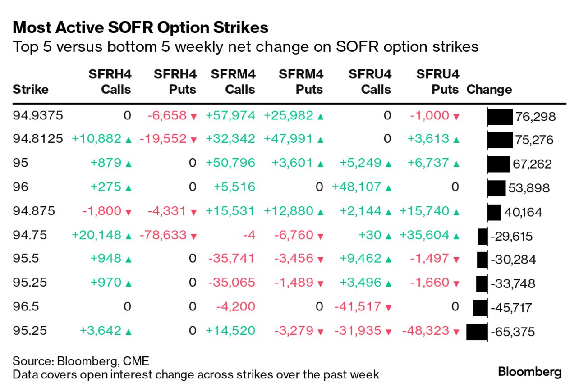Select the black bar for -65,375
579x392 pixels.
coord(477,332)
